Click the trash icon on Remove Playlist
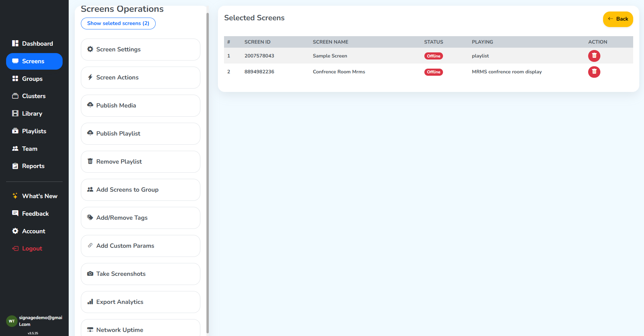644x336 pixels. click(90, 161)
